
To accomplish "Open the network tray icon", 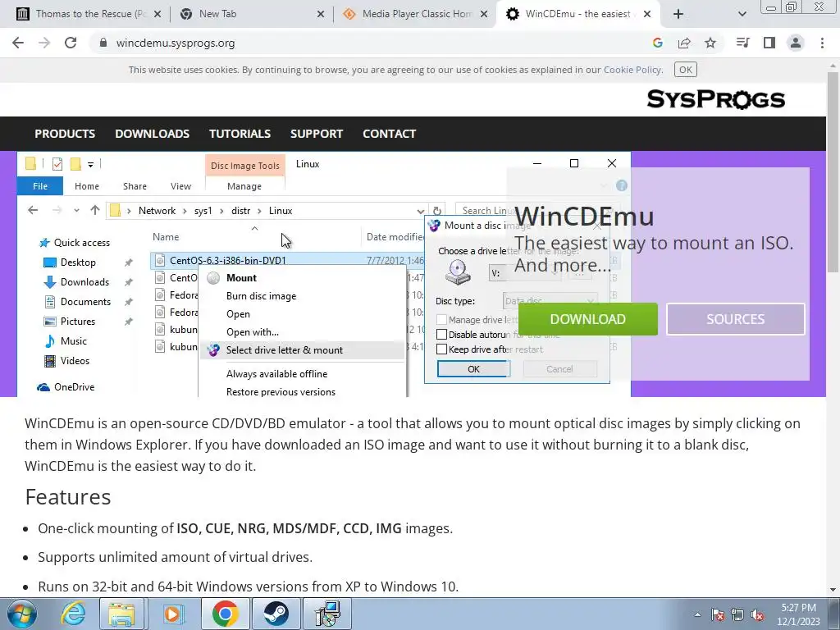I will click(737, 614).
